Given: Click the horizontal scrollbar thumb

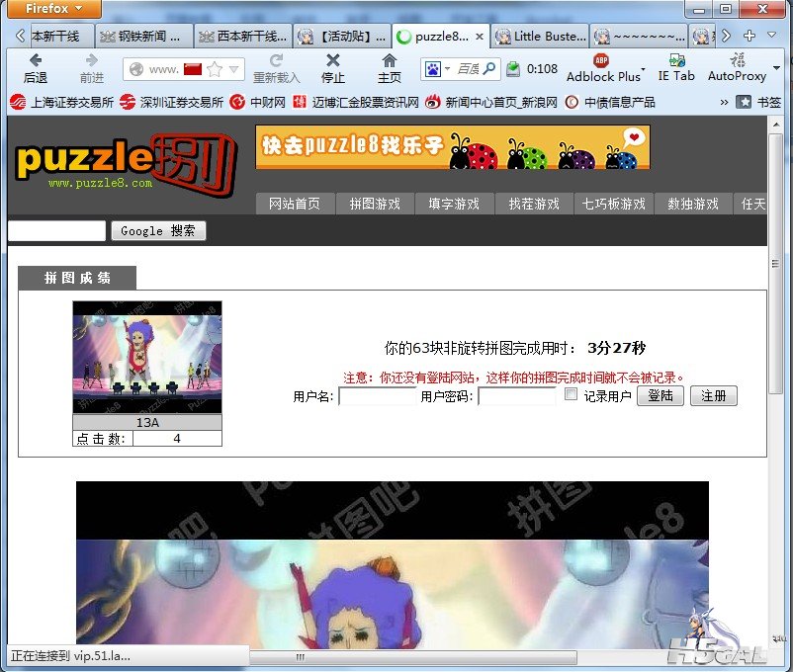Looking at the screenshot, I should (x=413, y=657).
